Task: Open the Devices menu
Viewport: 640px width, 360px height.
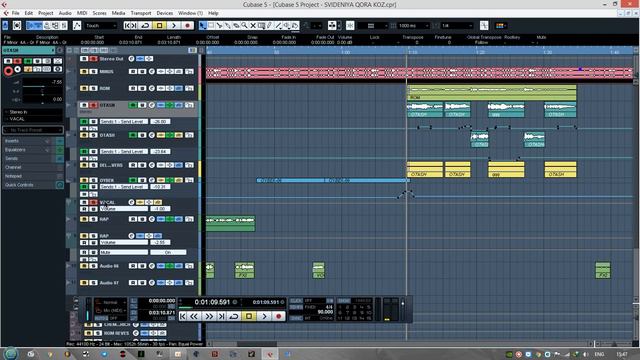Action: [x=164, y=13]
